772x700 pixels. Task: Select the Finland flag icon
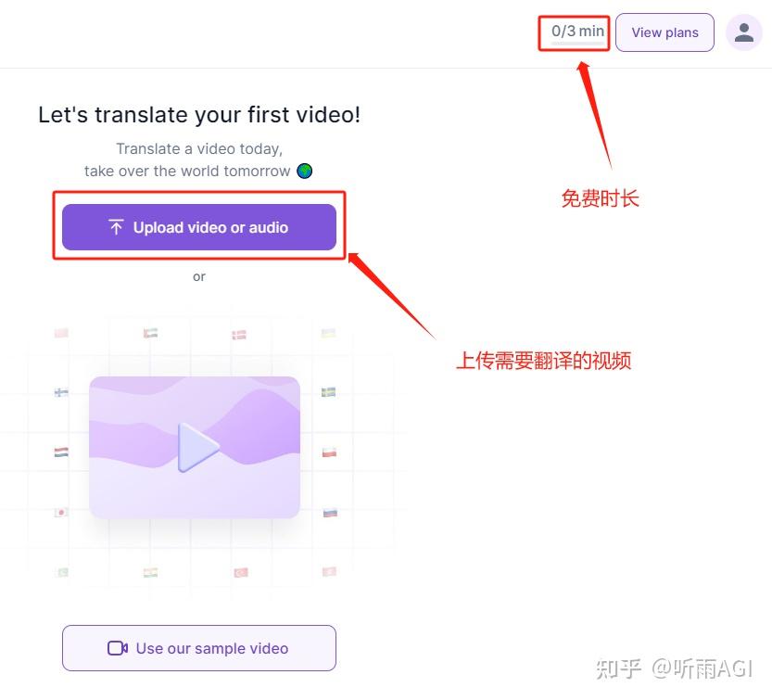click(x=61, y=392)
